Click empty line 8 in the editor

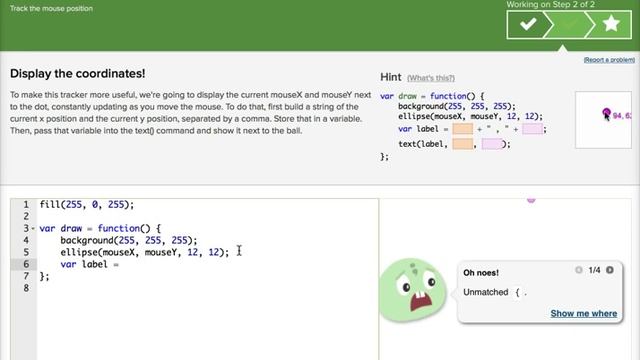point(207,288)
